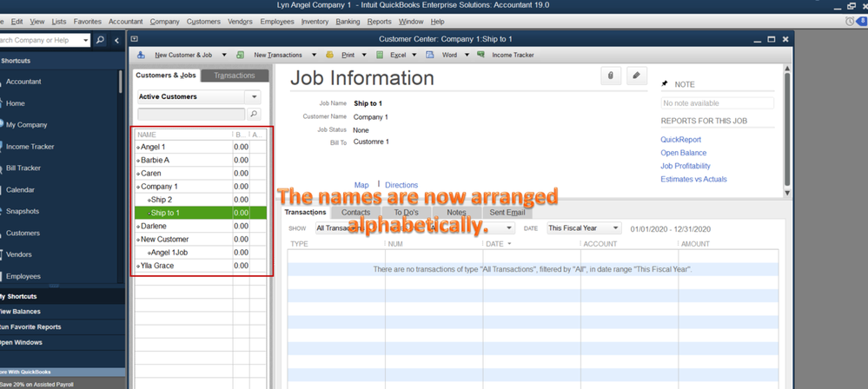Click the Word document icon
Screen dimensions: 868x389
(x=429, y=55)
